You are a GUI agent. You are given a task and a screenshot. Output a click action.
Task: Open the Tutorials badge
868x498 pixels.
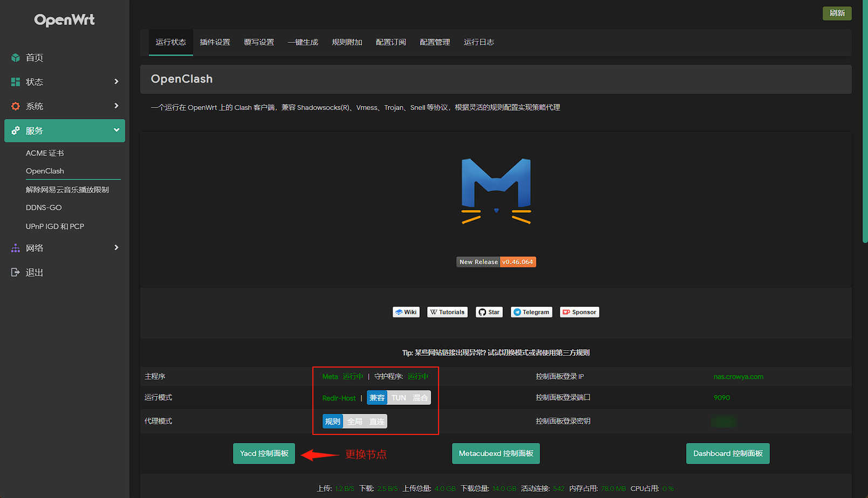[447, 312]
